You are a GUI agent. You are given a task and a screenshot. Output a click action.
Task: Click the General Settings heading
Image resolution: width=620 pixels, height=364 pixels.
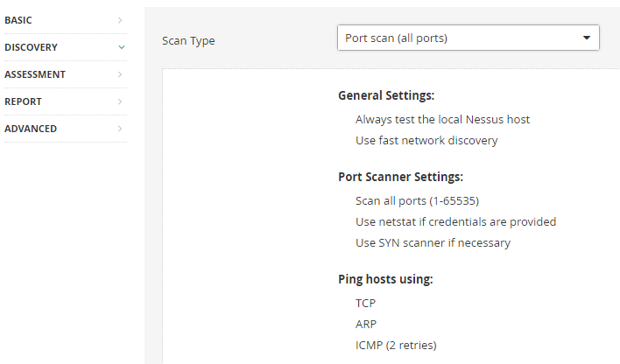[386, 95]
